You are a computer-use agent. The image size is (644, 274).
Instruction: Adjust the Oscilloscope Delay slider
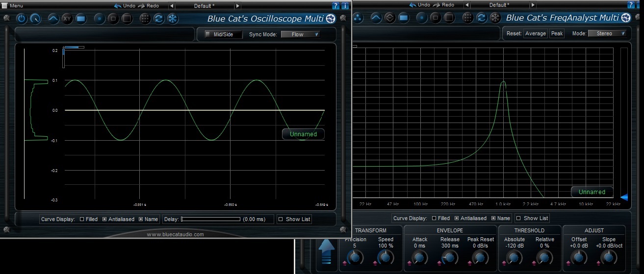pyautogui.click(x=211, y=219)
